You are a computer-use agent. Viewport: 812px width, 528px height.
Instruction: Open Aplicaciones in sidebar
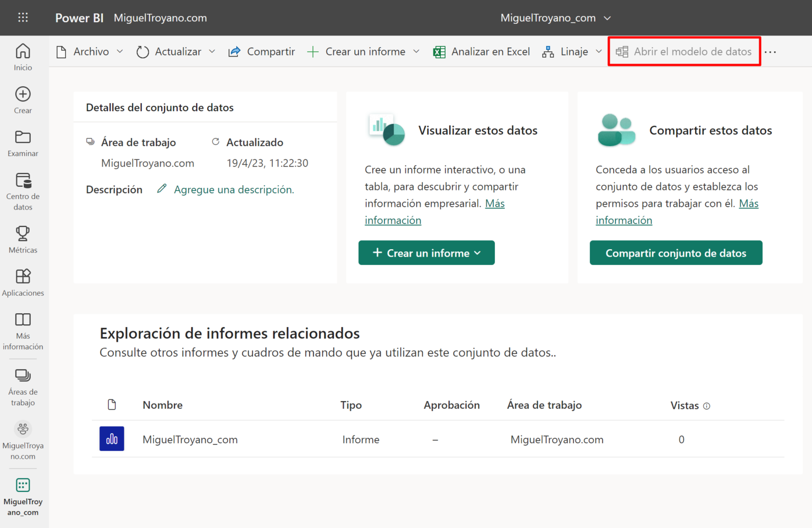click(x=23, y=283)
